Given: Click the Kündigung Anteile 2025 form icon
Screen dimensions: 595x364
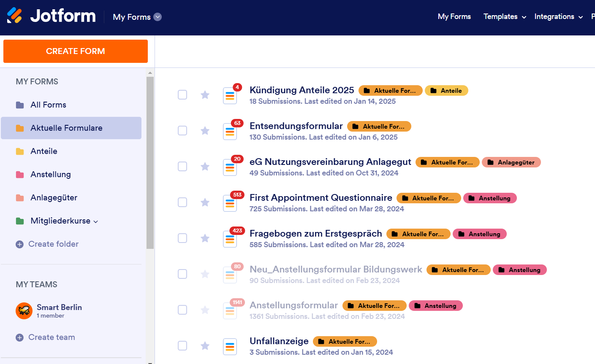Looking at the screenshot, I should point(230,96).
